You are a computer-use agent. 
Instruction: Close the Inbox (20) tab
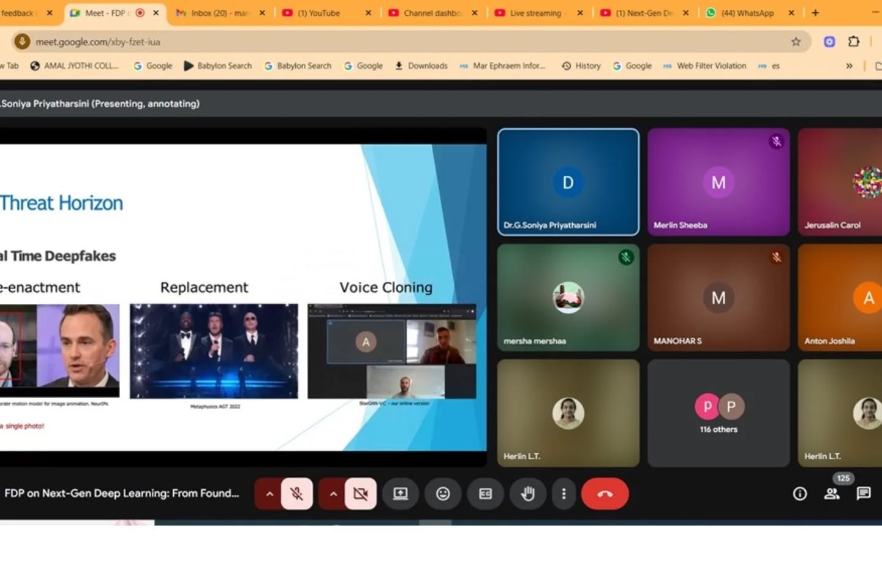(262, 13)
